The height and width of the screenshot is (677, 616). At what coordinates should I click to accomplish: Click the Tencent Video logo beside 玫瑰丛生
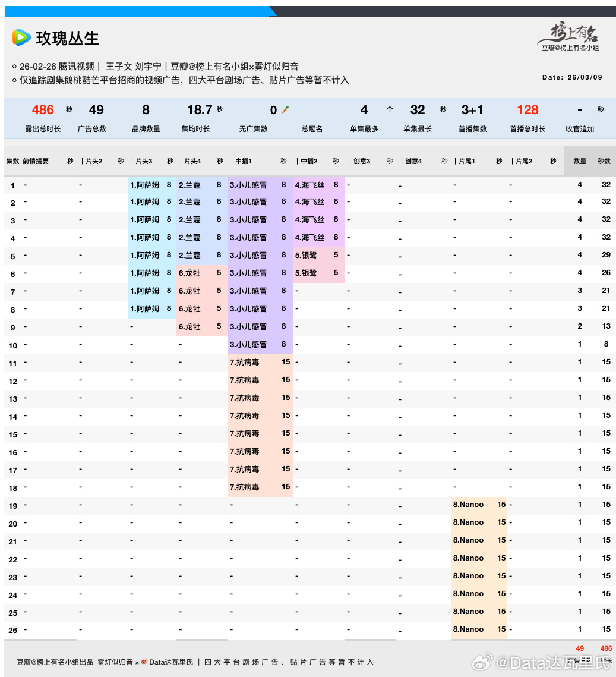(22, 38)
